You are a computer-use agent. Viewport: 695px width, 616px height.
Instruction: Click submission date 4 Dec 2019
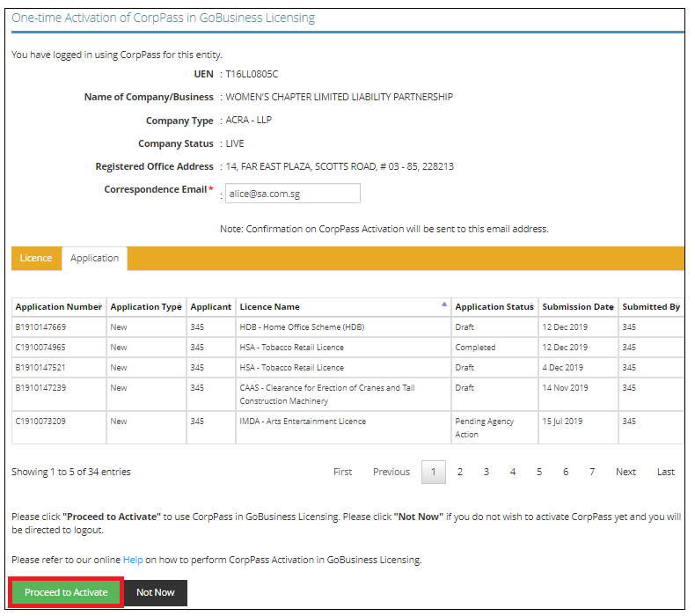[563, 368]
